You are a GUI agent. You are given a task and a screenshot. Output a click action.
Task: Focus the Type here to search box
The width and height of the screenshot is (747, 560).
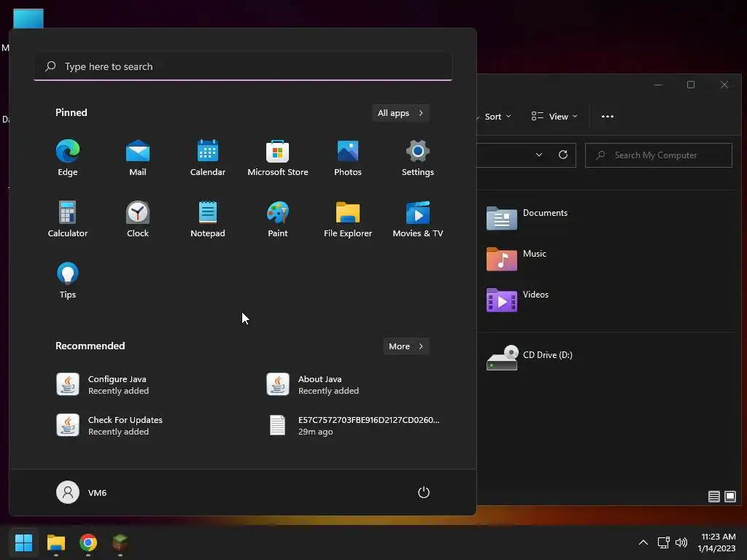[243, 66]
